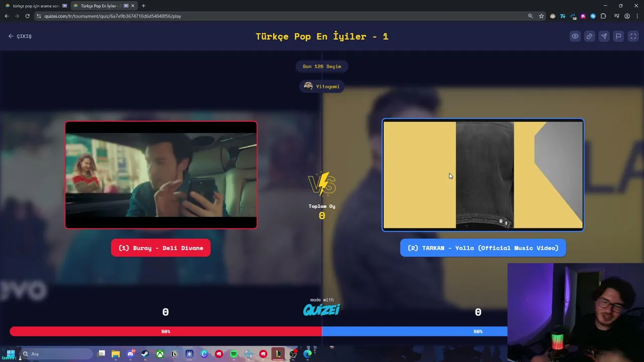Click the Toplam Oy total votes label
Viewport: 644px width, 362px height.
point(322,206)
